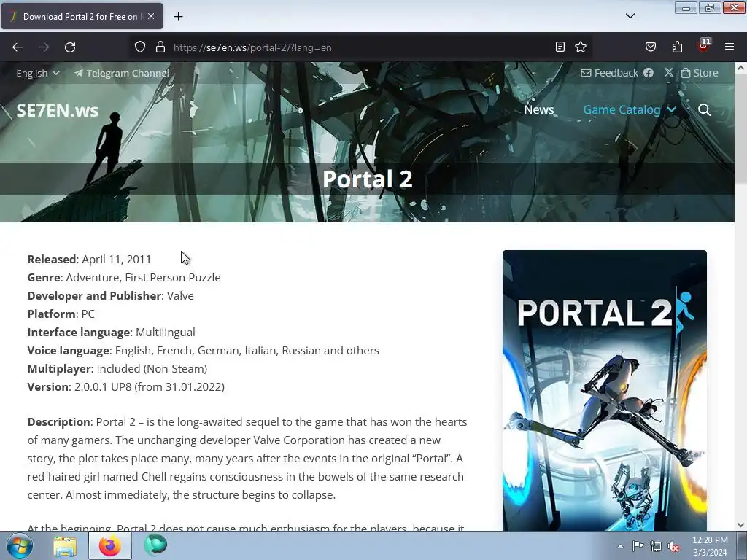The height and width of the screenshot is (560, 747).
Task: Click the page scrollbar thumb
Action: [740, 128]
